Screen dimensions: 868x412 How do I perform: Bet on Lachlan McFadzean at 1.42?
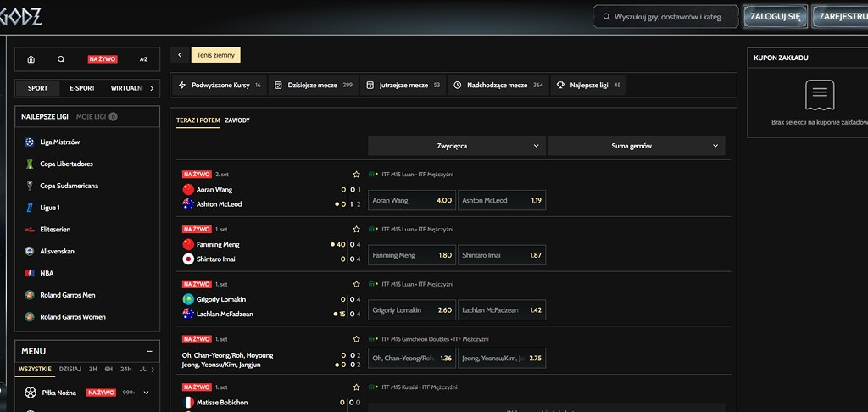point(502,310)
